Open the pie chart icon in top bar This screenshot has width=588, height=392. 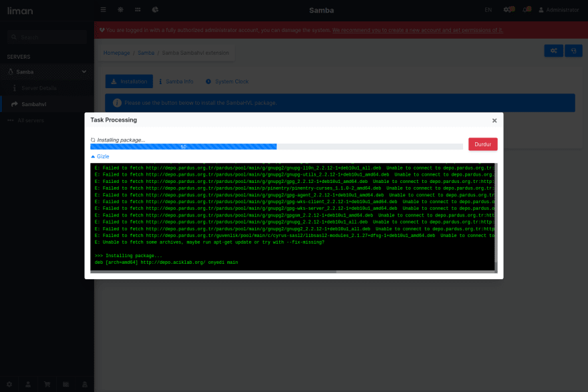[x=155, y=10]
